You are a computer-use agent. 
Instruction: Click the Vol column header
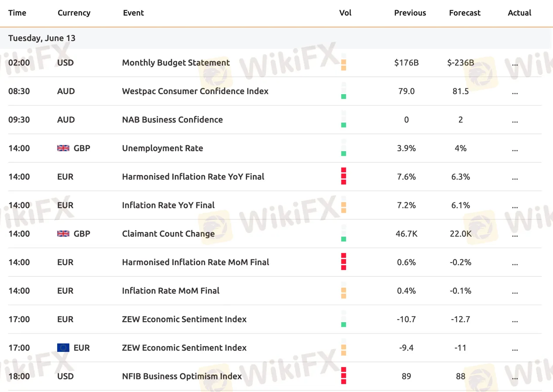[x=345, y=13]
